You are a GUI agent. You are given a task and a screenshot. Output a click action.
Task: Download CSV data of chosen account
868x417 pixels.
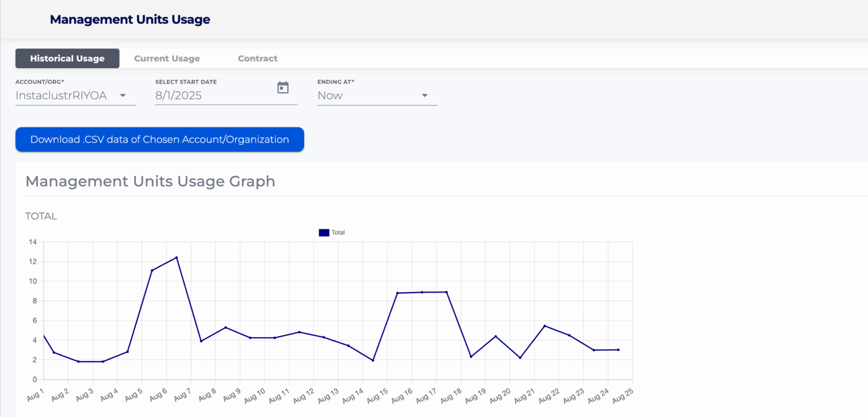click(x=159, y=140)
